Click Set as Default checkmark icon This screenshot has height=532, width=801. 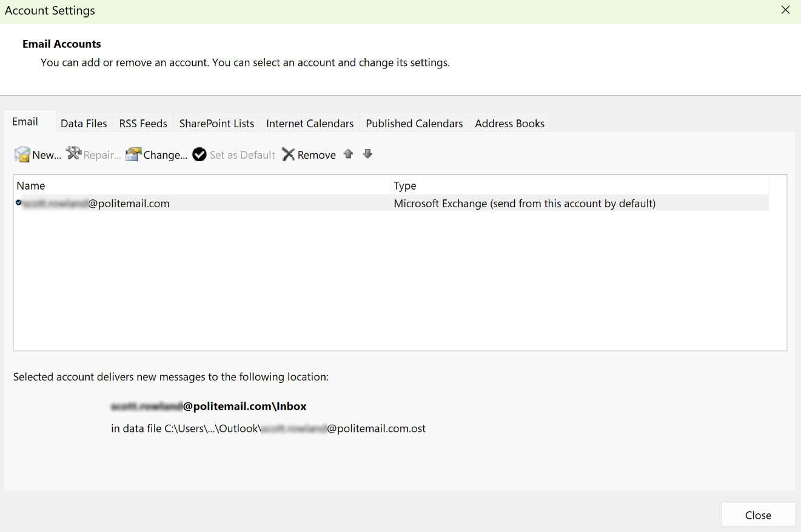[199, 155]
